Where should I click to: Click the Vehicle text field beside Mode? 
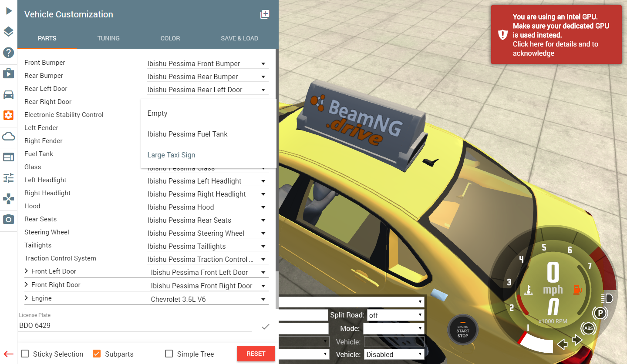tap(394, 341)
